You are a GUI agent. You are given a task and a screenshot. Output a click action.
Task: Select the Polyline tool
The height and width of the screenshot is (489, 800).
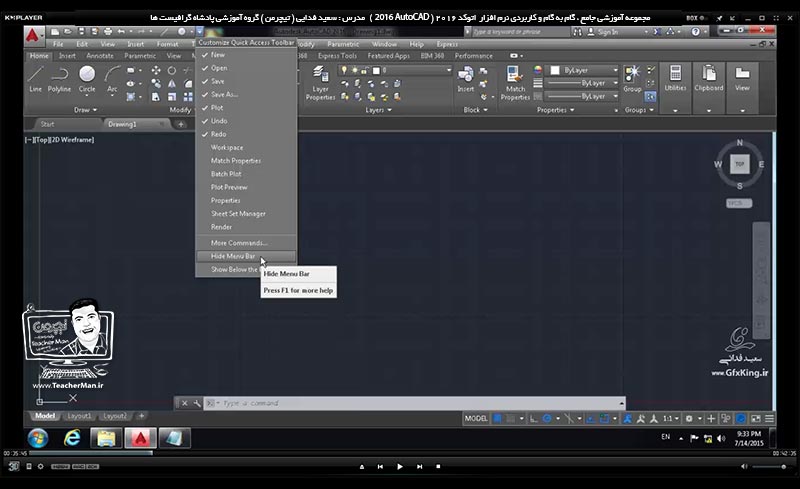(x=60, y=78)
